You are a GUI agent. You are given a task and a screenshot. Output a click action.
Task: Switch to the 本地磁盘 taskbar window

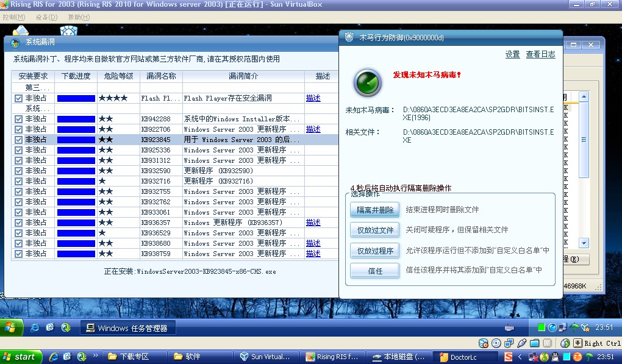[398, 357]
